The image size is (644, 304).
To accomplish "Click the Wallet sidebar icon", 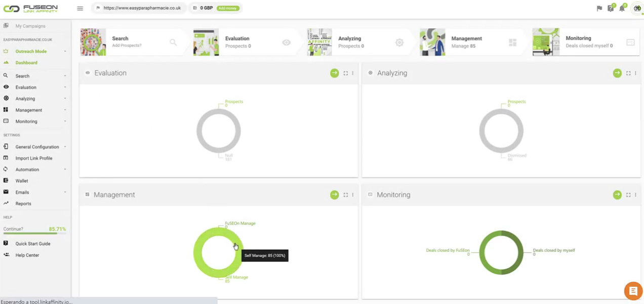I will (6, 180).
